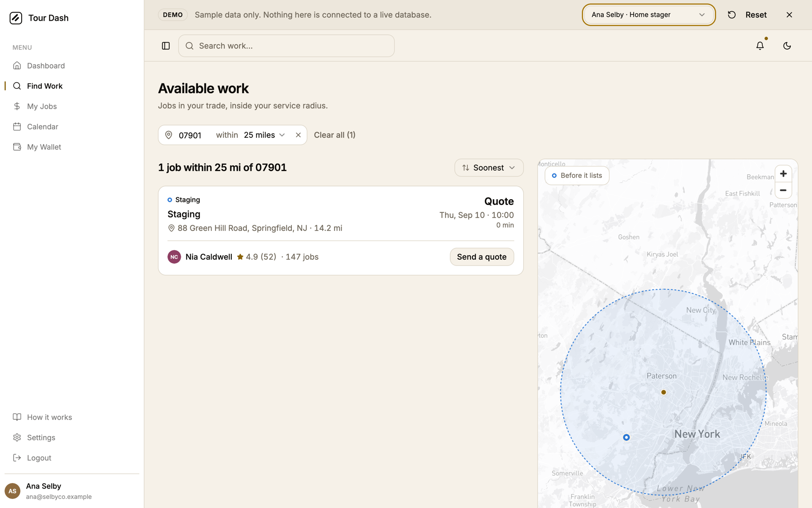Dismiss the demo banner with X

[789, 15]
